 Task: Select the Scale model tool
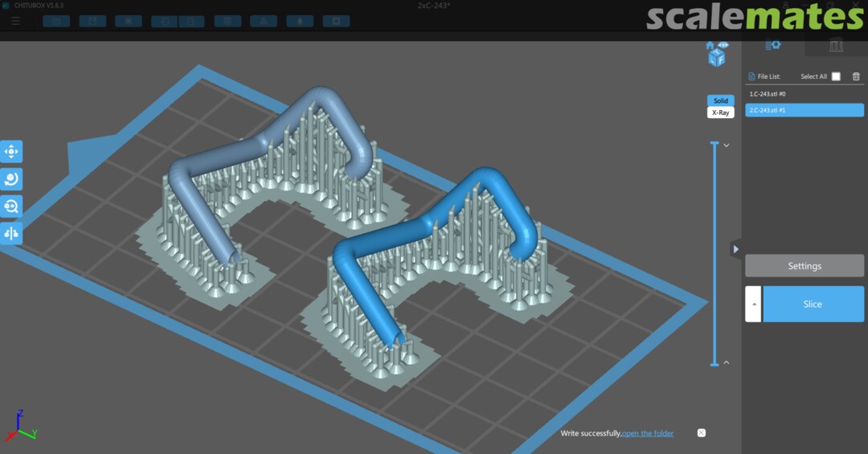click(x=12, y=206)
